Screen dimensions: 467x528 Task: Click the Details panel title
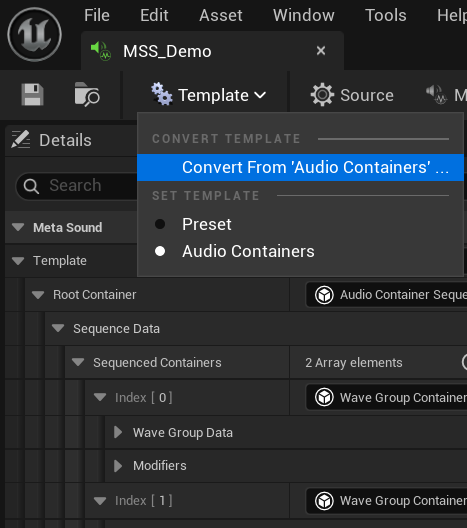coord(65,140)
